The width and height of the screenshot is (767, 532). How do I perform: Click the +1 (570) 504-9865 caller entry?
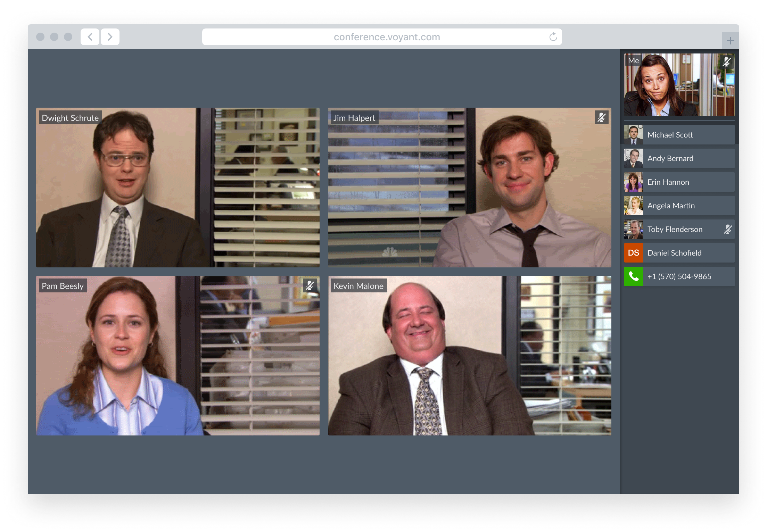point(679,276)
